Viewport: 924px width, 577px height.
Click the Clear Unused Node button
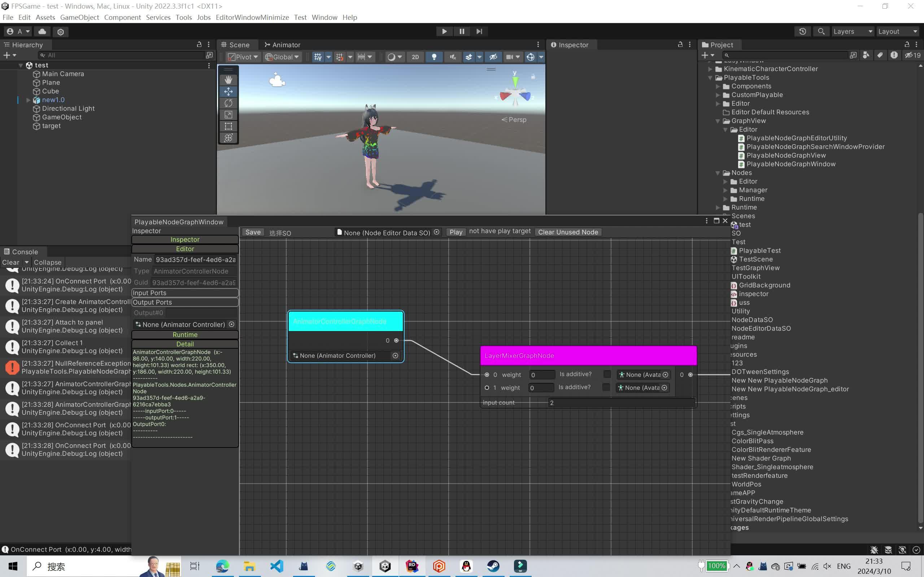point(567,232)
